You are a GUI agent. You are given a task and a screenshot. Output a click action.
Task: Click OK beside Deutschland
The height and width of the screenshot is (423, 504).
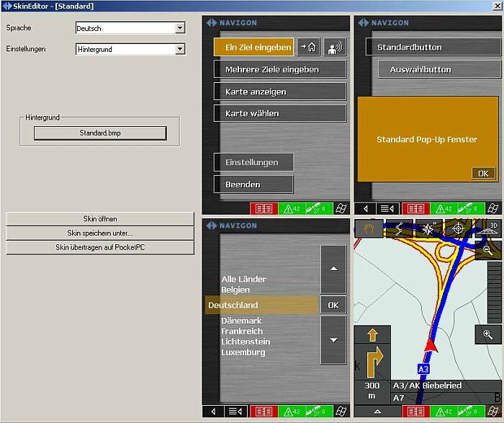[x=333, y=305]
